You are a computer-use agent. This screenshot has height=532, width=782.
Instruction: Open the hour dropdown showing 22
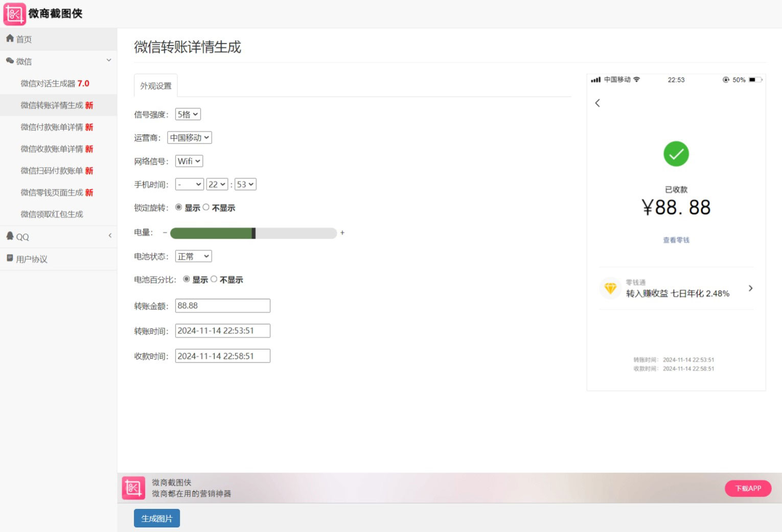tap(217, 184)
